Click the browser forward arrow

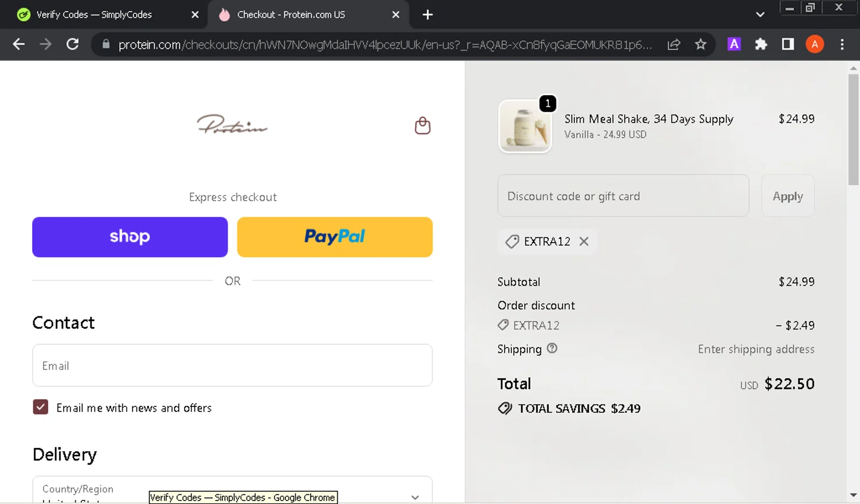45,44
